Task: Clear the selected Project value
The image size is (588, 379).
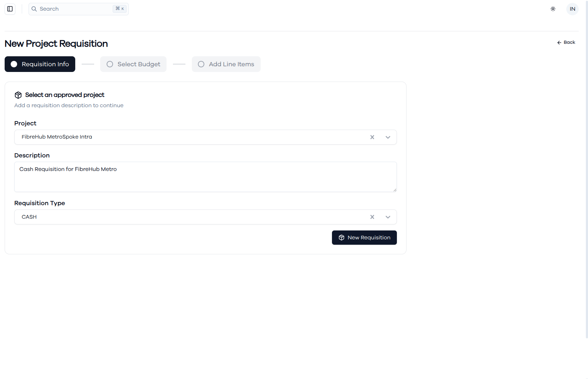Action: coord(372,137)
